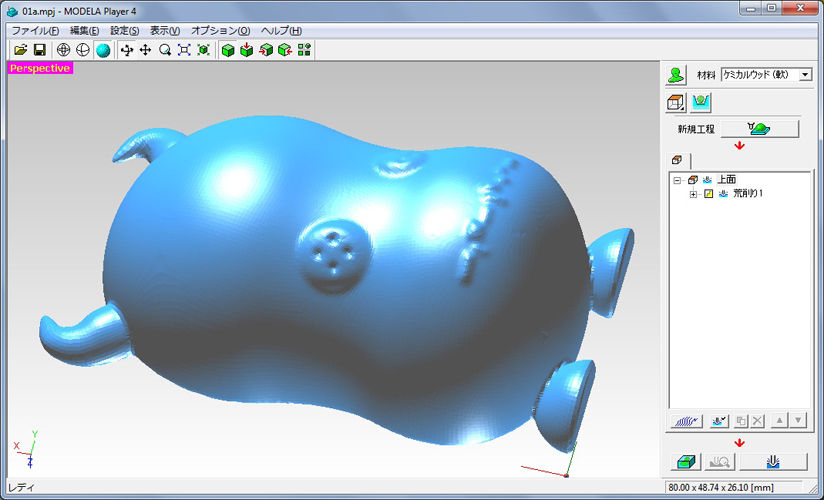Click the green cube with red down arrow
The width and height of the screenshot is (824, 500).
[x=246, y=50]
